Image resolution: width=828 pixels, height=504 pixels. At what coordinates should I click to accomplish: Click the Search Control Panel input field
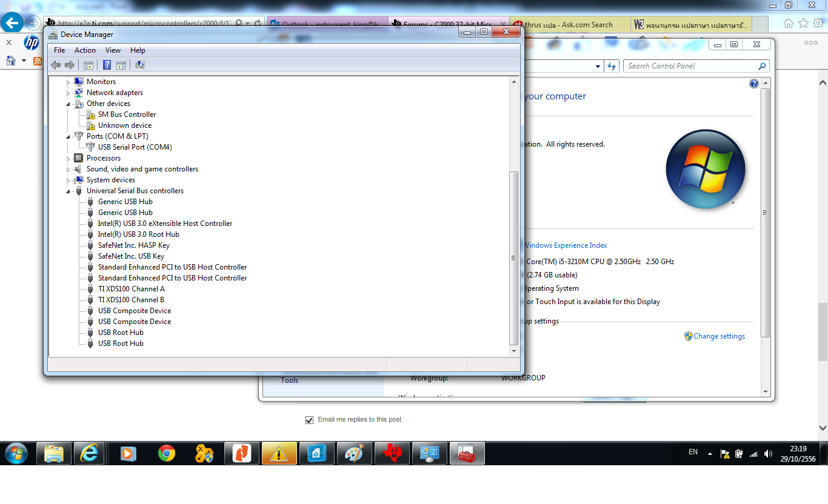[691, 66]
